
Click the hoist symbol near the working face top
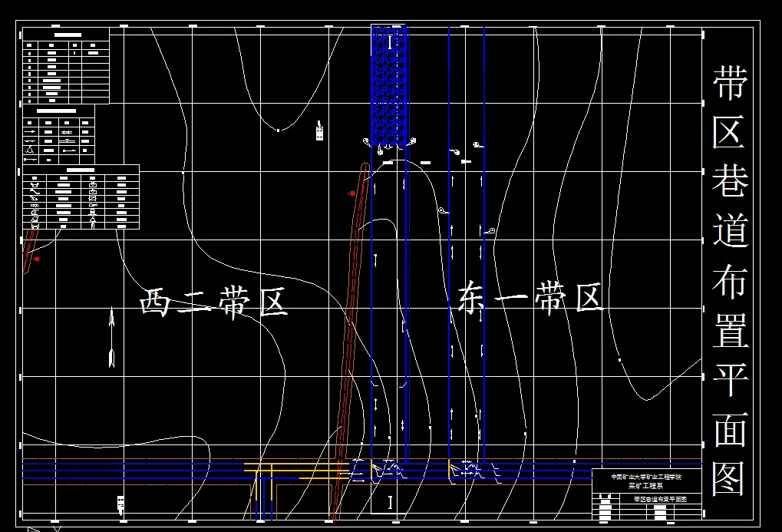pos(366,140)
